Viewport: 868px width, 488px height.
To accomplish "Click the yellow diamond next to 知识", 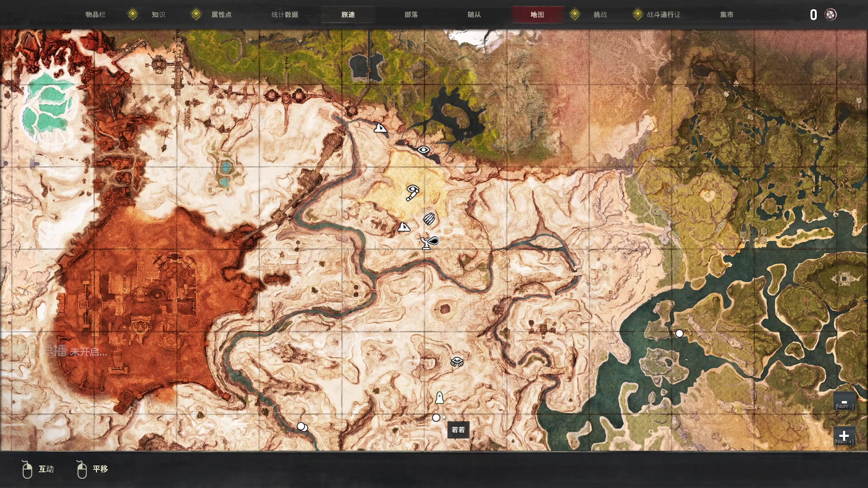I will click(x=133, y=14).
